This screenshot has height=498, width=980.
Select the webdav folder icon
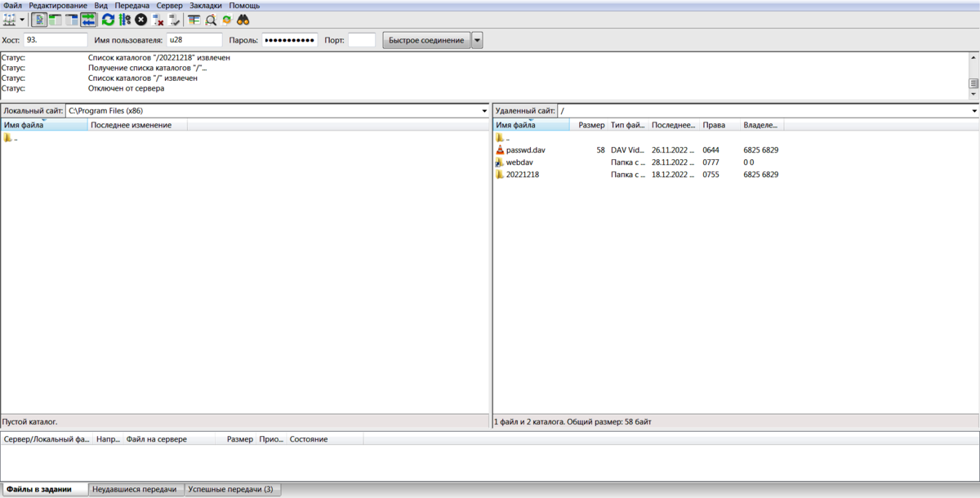click(500, 162)
